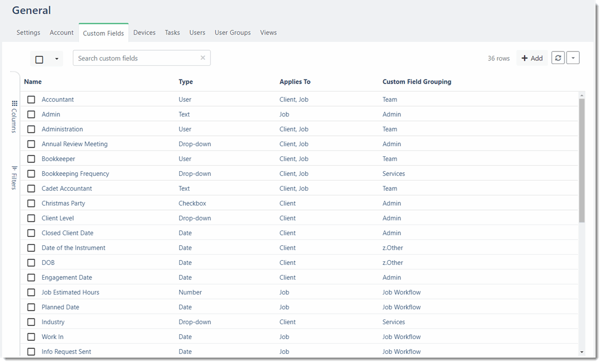Click the Name column header
Image resolution: width=602 pixels, height=364 pixels.
(33, 82)
